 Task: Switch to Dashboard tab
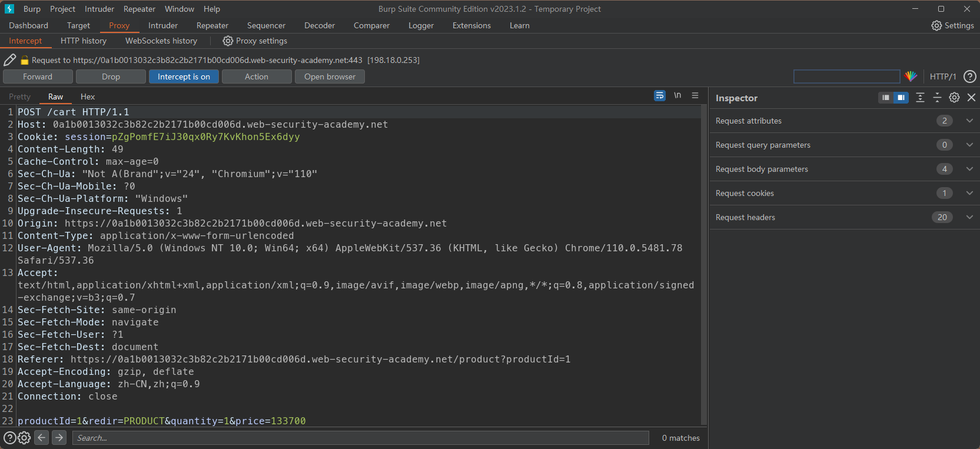(x=28, y=25)
